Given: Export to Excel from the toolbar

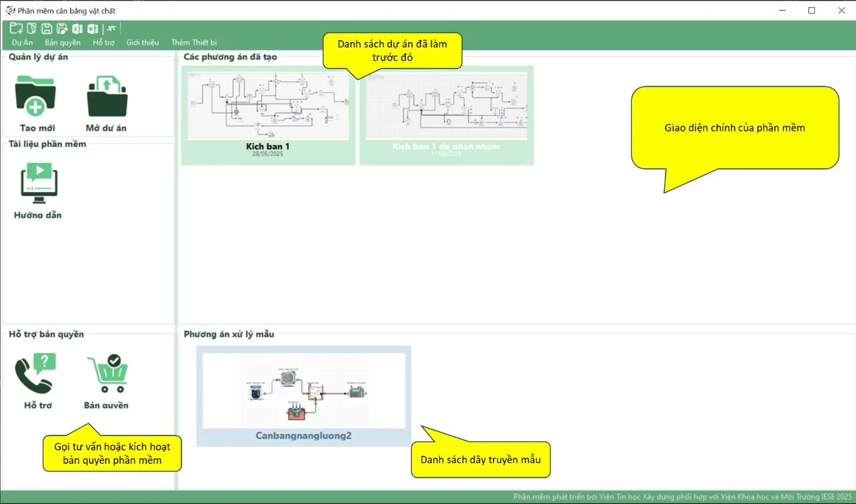Looking at the screenshot, I should point(78,28).
